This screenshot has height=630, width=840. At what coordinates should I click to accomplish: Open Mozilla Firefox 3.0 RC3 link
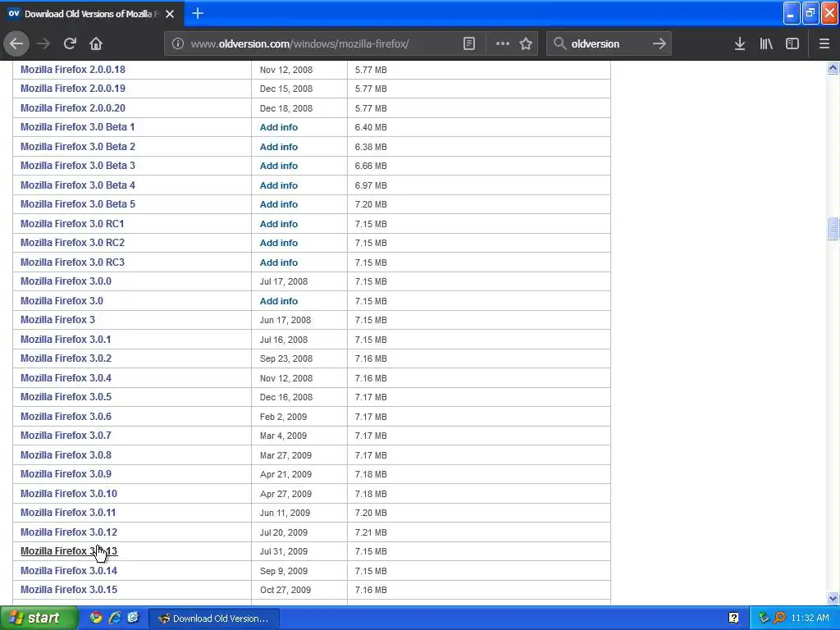pyautogui.click(x=72, y=262)
